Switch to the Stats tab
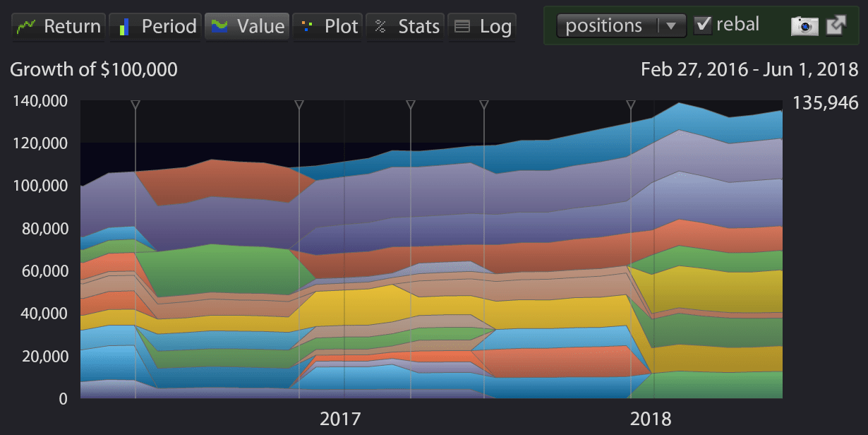This screenshot has width=868, height=435. click(405, 25)
